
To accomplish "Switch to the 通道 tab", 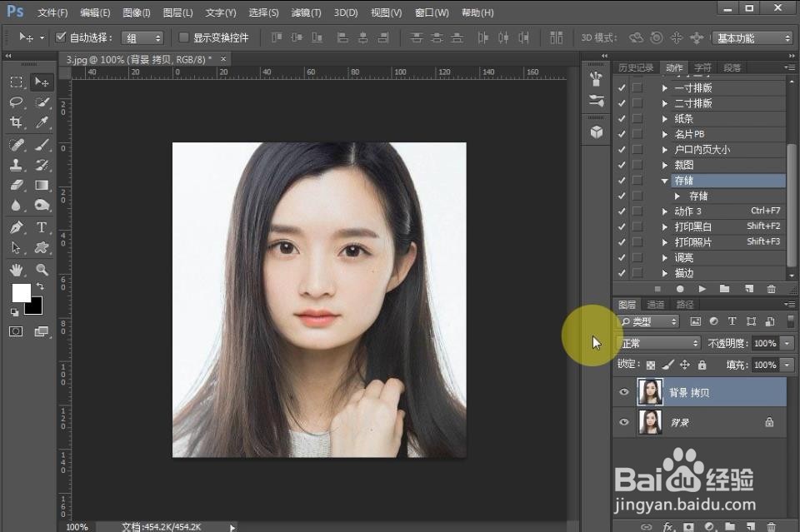I will coord(655,304).
